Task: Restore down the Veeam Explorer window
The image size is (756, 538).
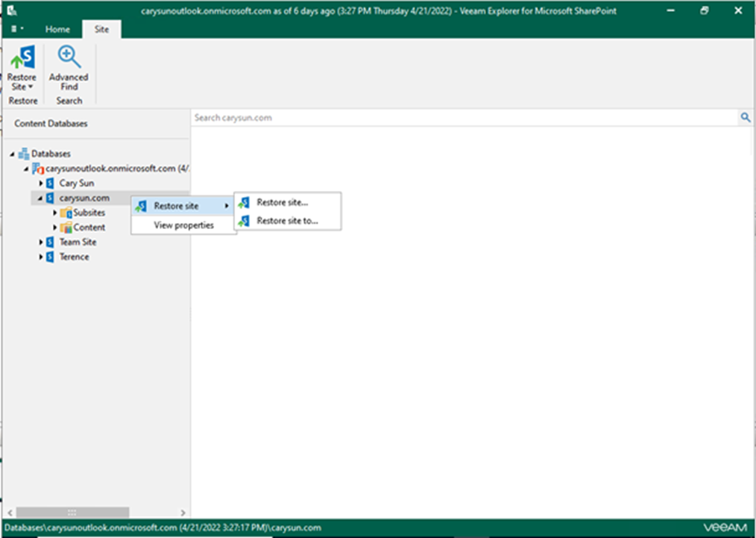Action: click(705, 10)
